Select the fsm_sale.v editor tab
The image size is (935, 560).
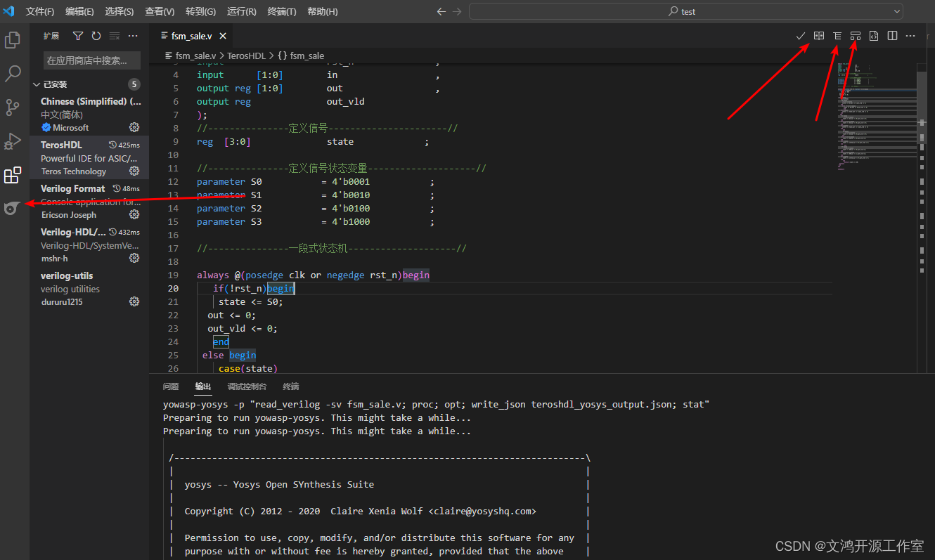[192, 36]
